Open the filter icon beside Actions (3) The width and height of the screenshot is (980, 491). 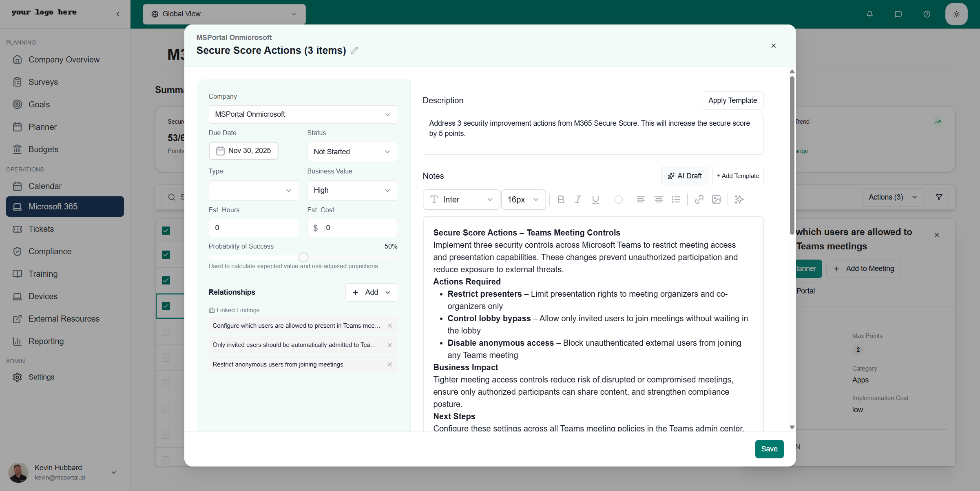[x=939, y=197]
